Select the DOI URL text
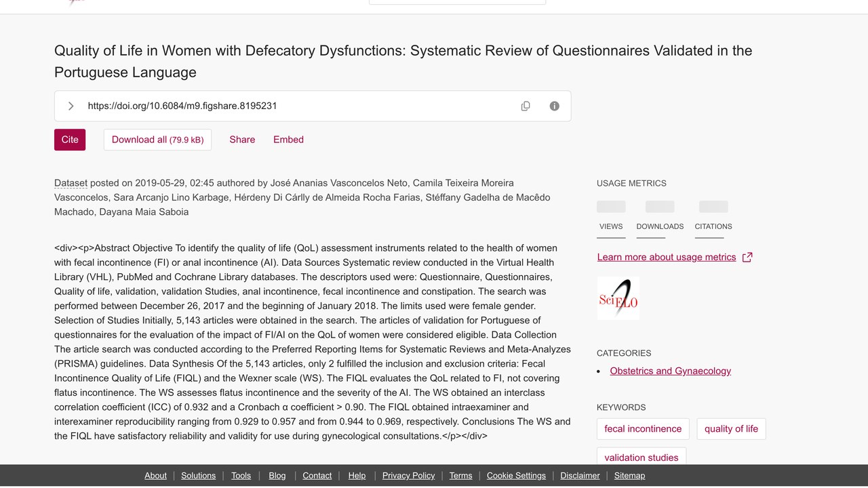 point(182,106)
